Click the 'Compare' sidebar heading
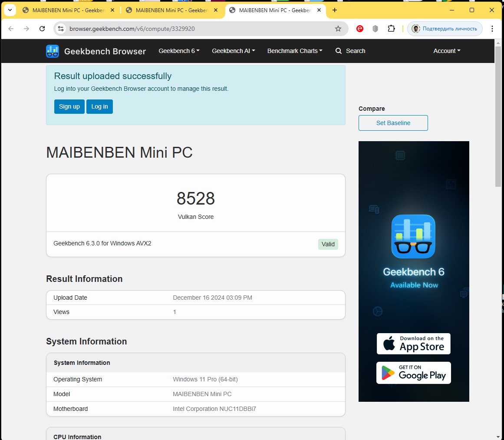The image size is (504, 440). click(x=372, y=109)
